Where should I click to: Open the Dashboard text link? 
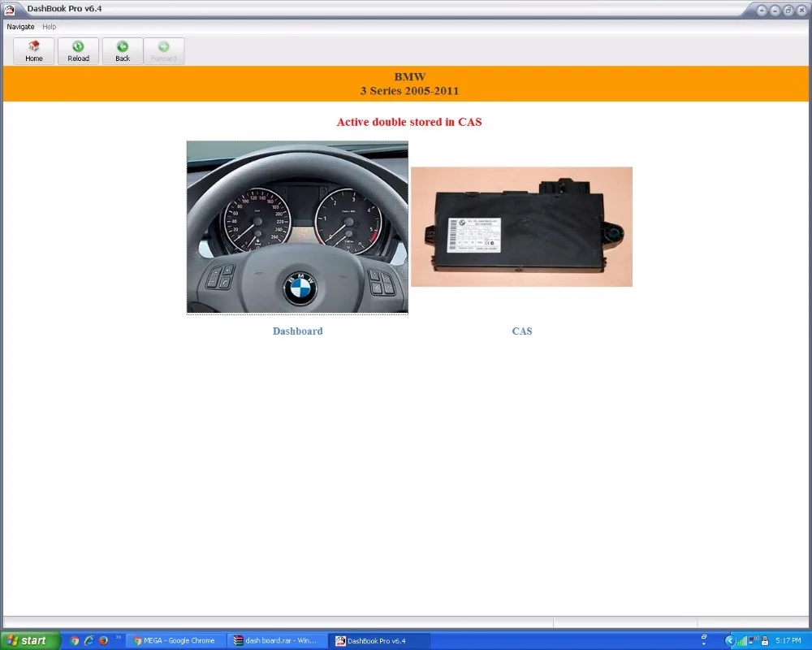point(297,331)
